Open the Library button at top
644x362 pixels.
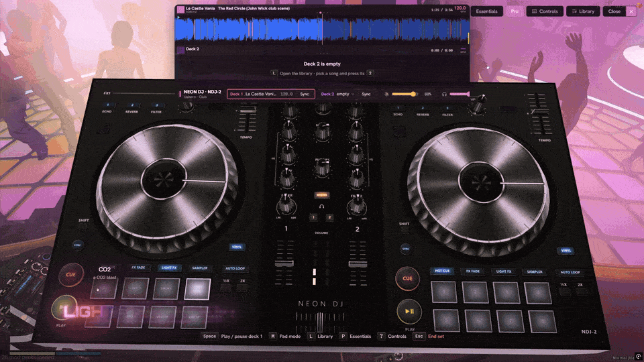(x=583, y=11)
